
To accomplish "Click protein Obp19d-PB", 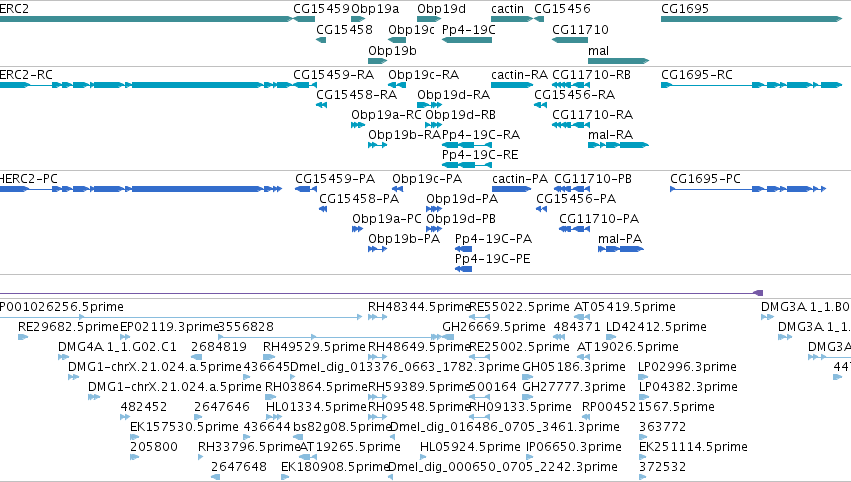I will click(x=461, y=219).
